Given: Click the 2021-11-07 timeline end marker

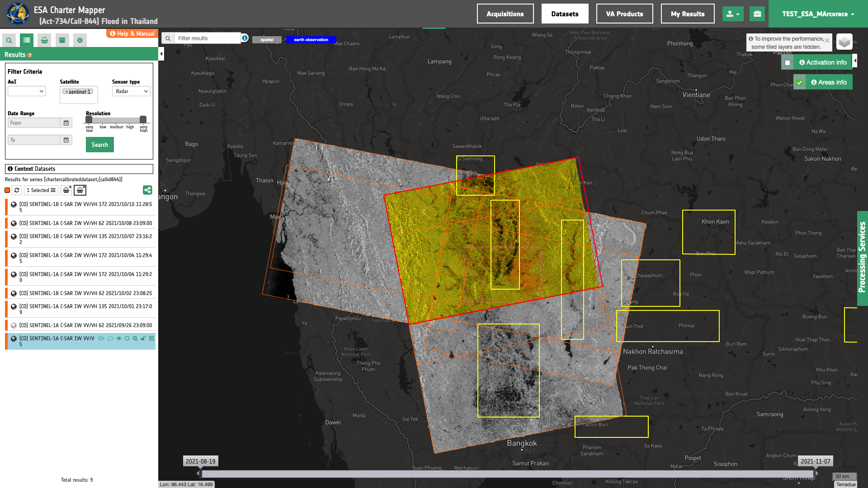Looking at the screenshot, I should [x=815, y=461].
